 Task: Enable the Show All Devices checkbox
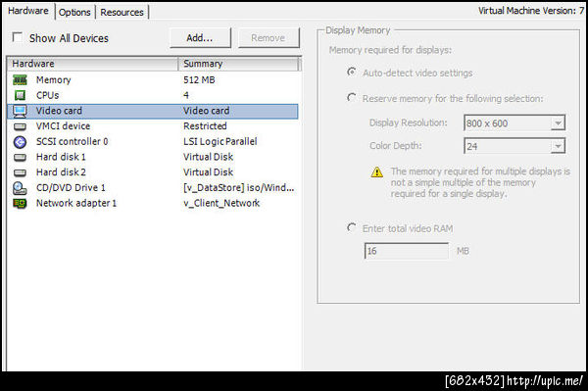point(18,37)
